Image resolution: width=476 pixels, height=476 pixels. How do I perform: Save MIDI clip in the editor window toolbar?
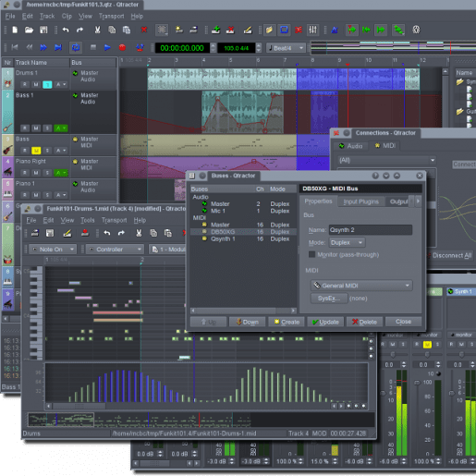click(50, 233)
